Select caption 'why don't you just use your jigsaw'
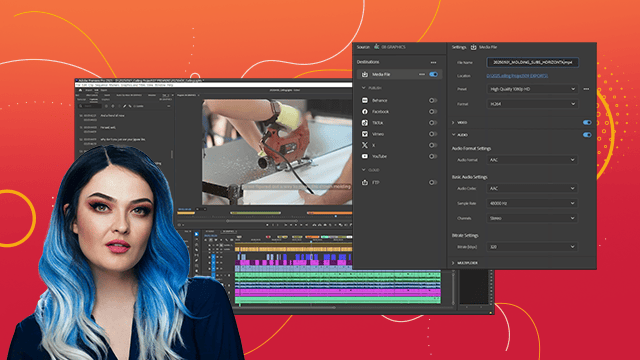The width and height of the screenshot is (640, 360). (123, 140)
